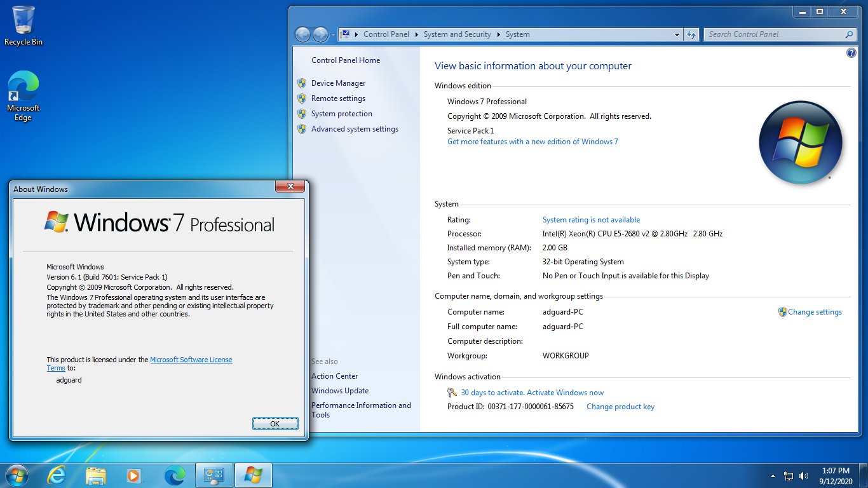Expand arrow after Control Panel breadcrumb
This screenshot has height=488, width=868.
coord(416,34)
